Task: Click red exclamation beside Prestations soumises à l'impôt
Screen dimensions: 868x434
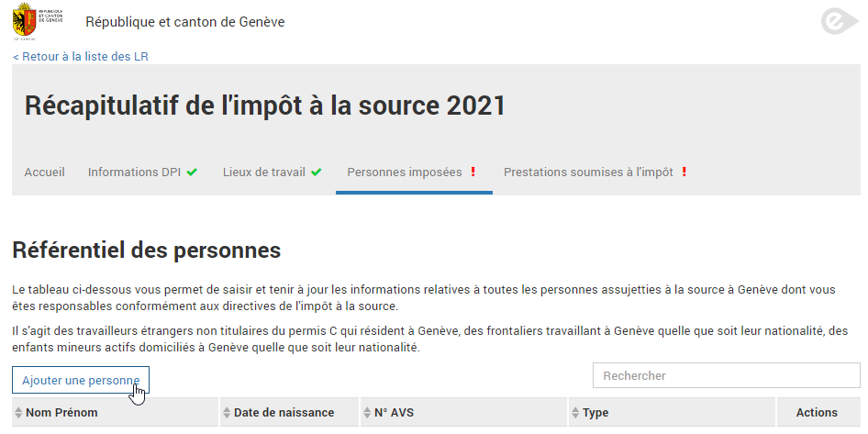Action: coord(684,172)
